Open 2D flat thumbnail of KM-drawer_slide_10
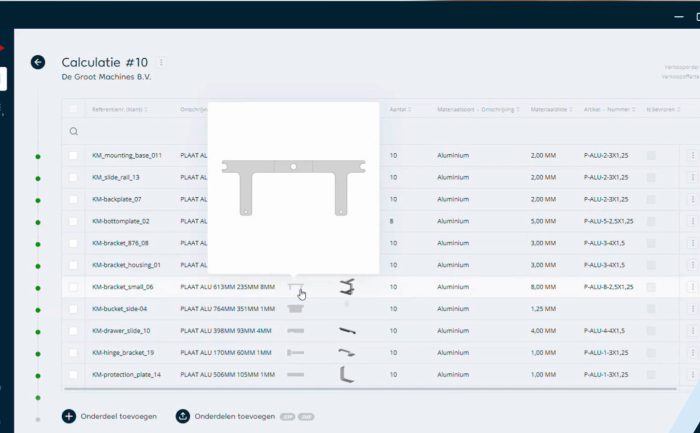The image size is (700, 433). pyautogui.click(x=296, y=331)
